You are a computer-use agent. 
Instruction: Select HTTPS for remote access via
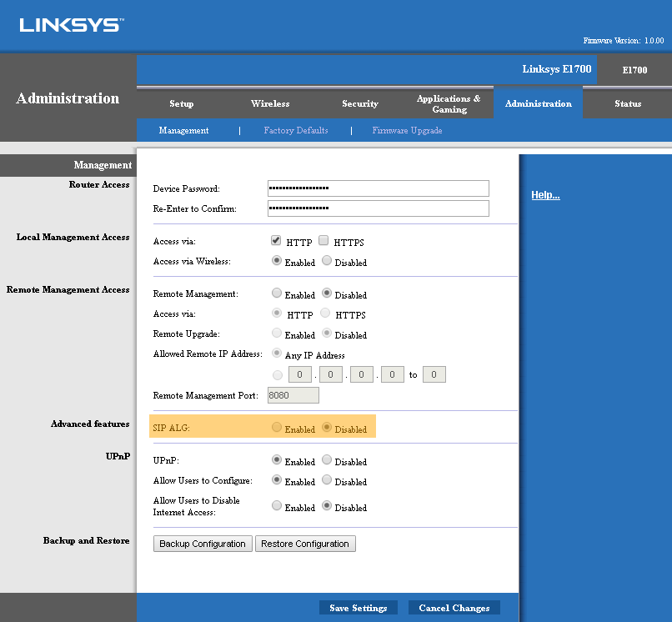pyautogui.click(x=325, y=313)
